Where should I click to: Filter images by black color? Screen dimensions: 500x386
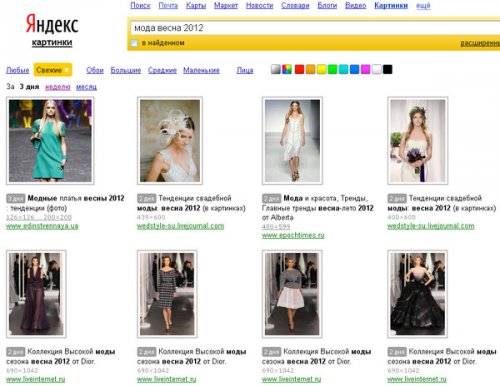[387, 69]
